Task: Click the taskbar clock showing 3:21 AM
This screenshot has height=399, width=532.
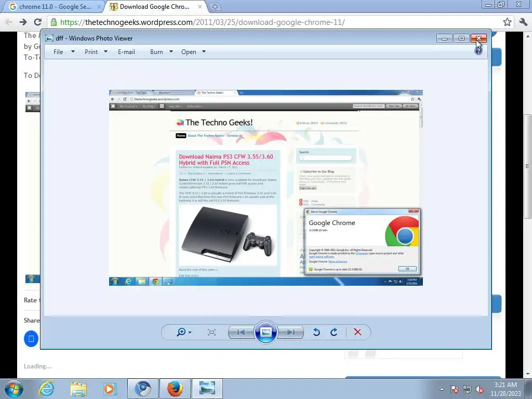Action: point(506,389)
